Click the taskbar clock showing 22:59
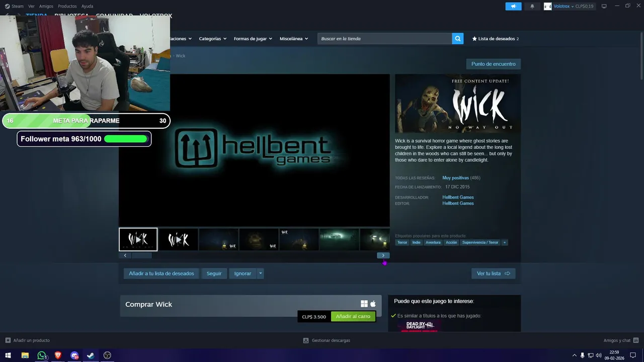This screenshot has height=362, width=644. [x=614, y=355]
